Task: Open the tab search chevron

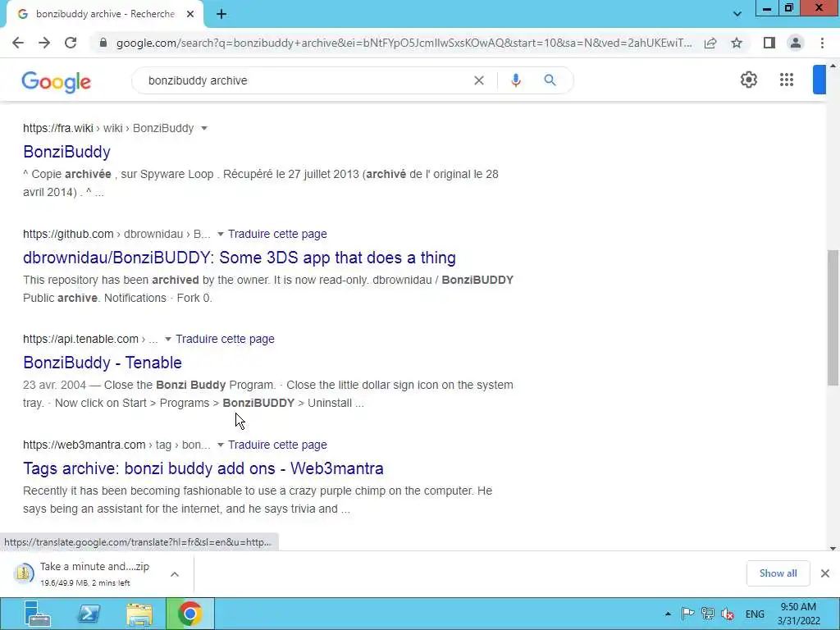Action: (x=737, y=14)
